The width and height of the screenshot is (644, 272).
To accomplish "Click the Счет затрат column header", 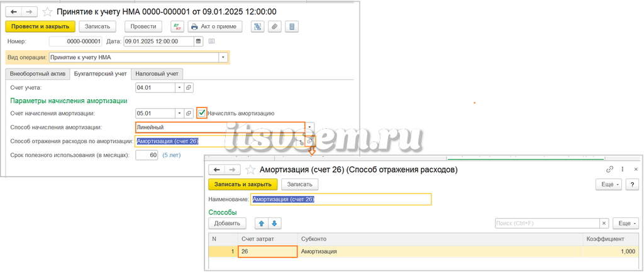I will pyautogui.click(x=268, y=239).
